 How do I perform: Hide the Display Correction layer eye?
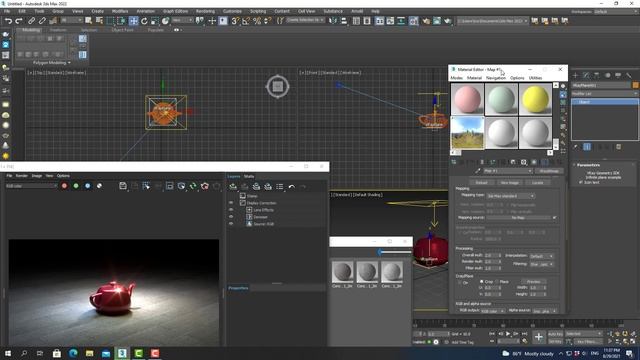[231, 203]
